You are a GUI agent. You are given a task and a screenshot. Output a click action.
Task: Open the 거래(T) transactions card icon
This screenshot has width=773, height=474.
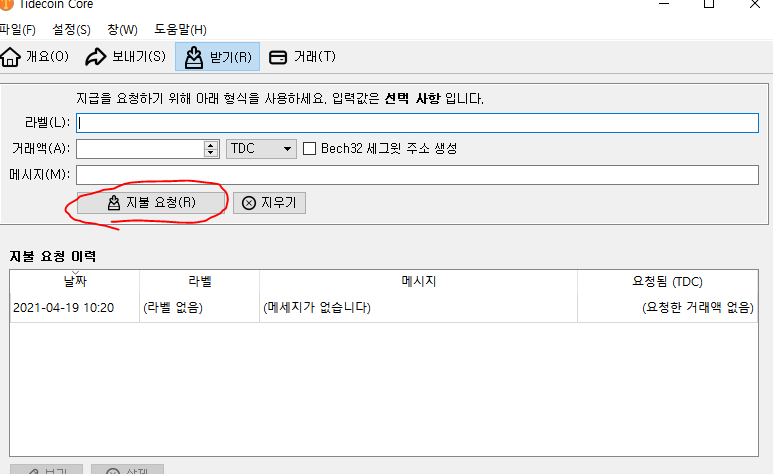click(278, 57)
